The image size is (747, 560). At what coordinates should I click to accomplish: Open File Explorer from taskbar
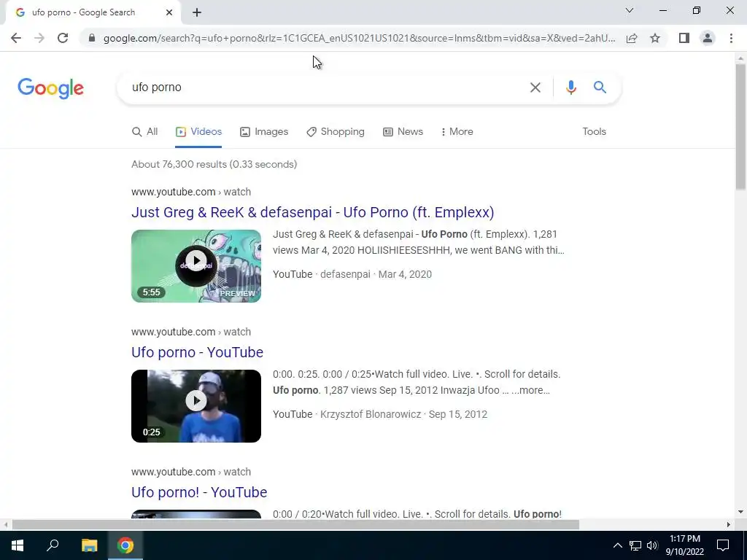pyautogui.click(x=89, y=545)
